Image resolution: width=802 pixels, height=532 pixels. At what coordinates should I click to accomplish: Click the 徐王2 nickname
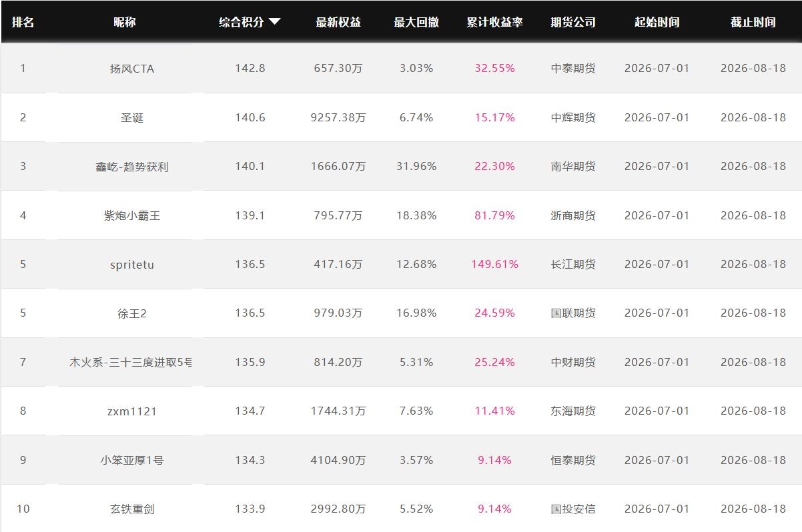click(x=132, y=313)
